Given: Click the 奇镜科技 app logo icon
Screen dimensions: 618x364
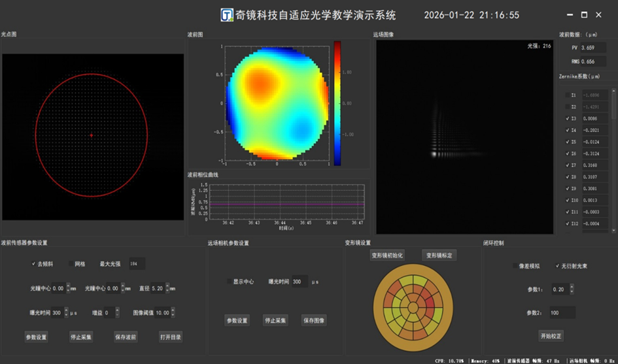Looking at the screenshot, I should click(227, 15).
